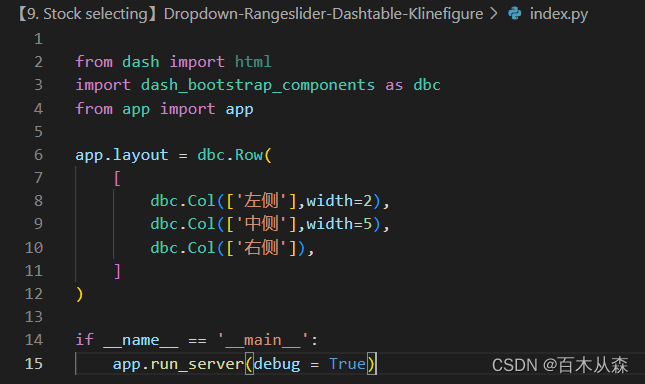Screen dimensions: 645x384
Task: Click line number 6 in the gutter
Action: tap(38, 155)
